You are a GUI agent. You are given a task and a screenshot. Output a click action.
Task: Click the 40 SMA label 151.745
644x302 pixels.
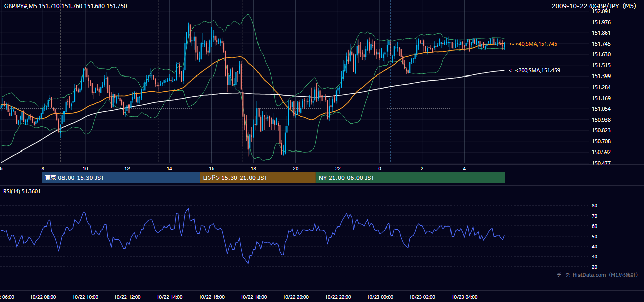[533, 44]
